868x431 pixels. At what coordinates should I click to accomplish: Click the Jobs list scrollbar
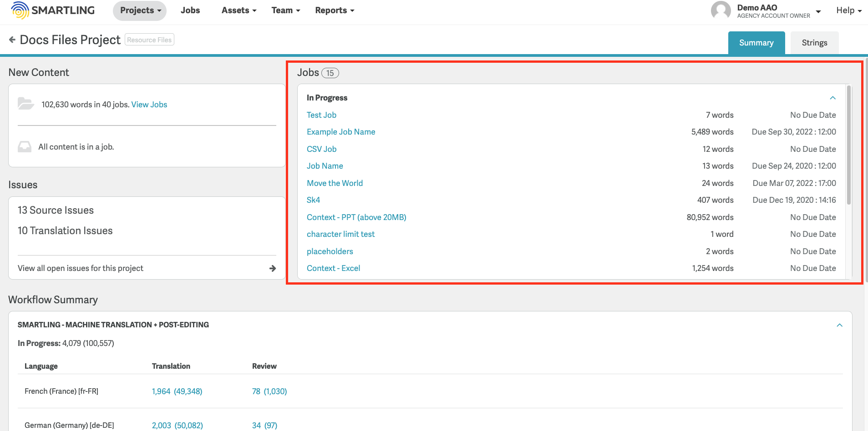tap(849, 145)
